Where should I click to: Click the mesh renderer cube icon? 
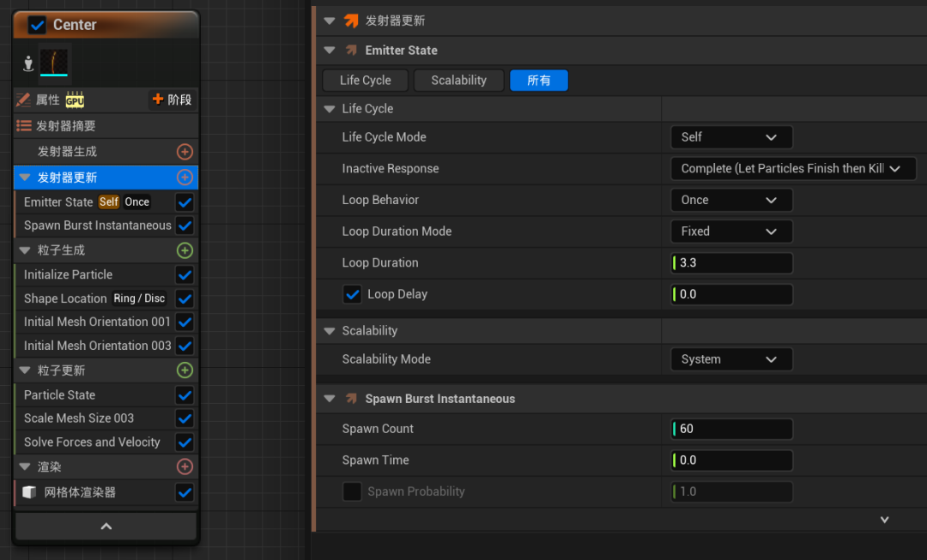tap(29, 492)
